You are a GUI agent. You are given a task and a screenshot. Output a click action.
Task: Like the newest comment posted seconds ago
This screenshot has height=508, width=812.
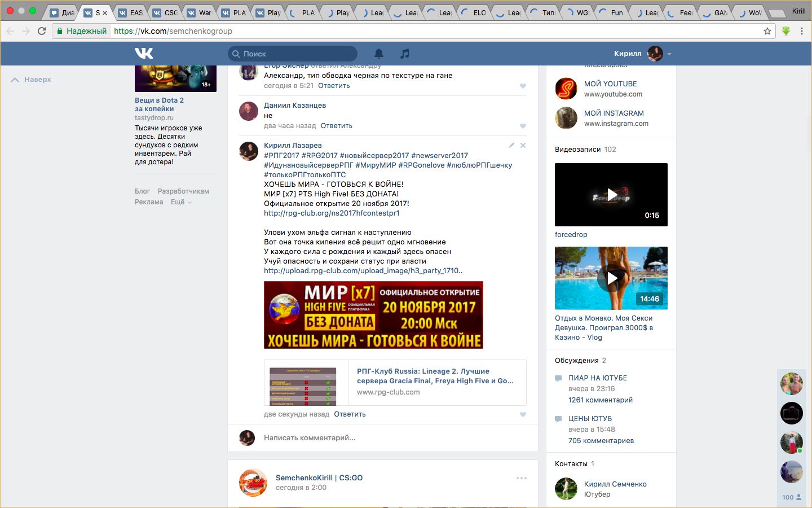[523, 415]
